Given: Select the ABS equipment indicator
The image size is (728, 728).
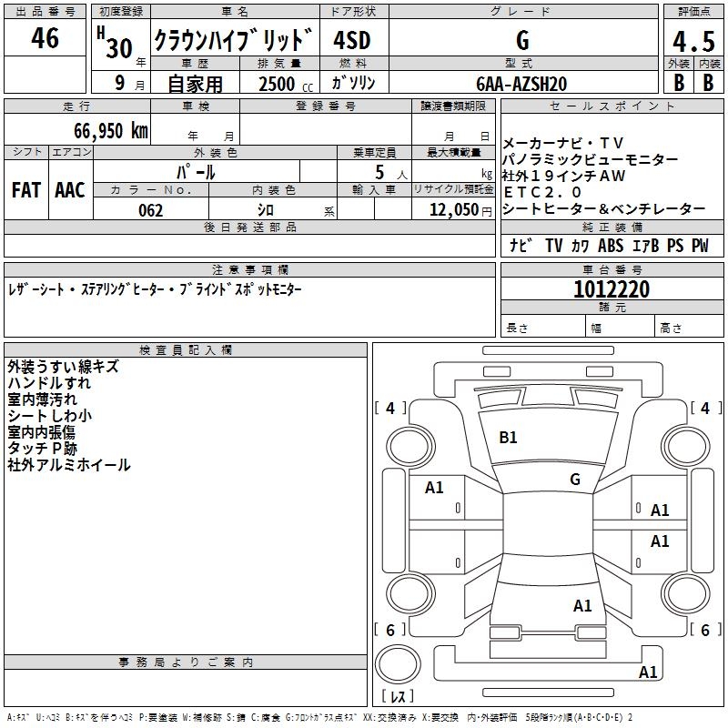Looking at the screenshot, I should click(x=611, y=246).
